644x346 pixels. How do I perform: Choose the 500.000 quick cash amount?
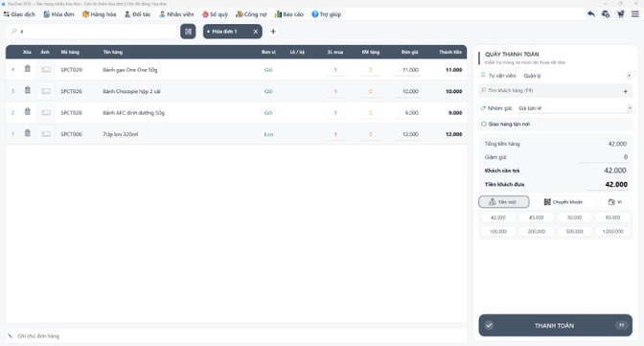click(575, 231)
